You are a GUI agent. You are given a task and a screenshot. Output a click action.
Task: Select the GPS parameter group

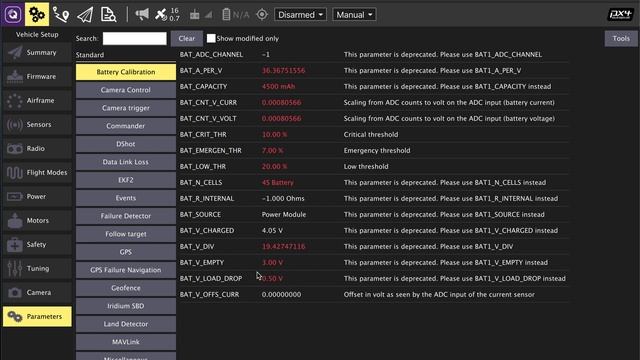(126, 252)
